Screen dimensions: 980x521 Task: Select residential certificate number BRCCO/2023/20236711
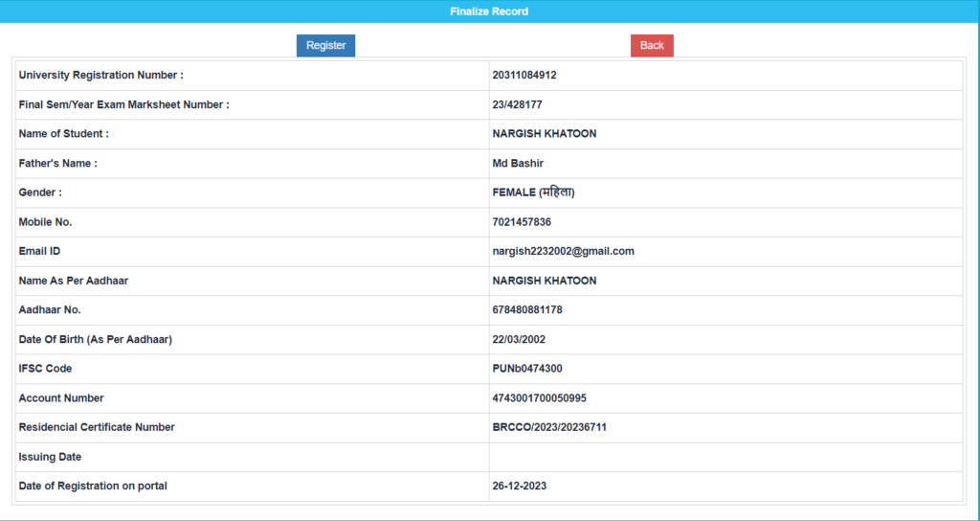click(549, 427)
